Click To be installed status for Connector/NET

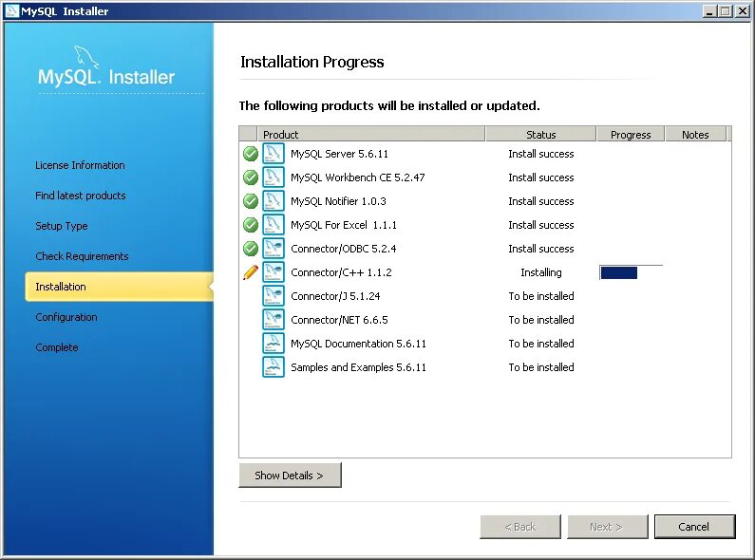point(541,320)
